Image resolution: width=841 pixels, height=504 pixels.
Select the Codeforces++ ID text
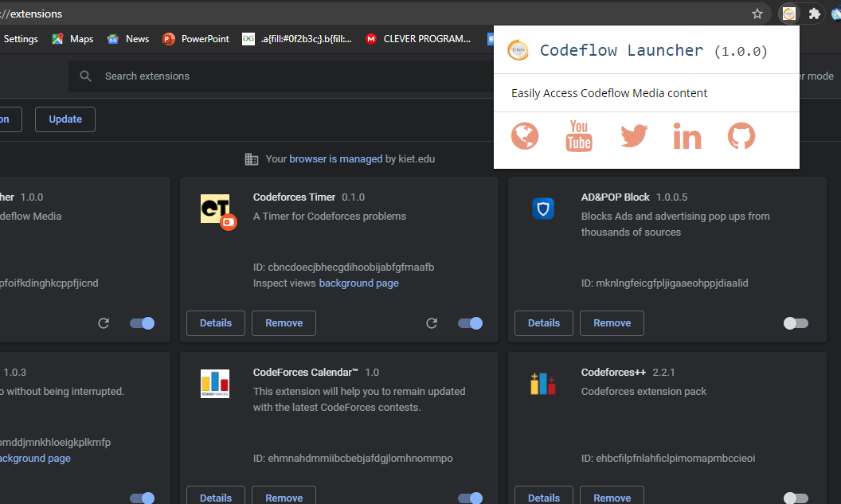click(x=668, y=459)
